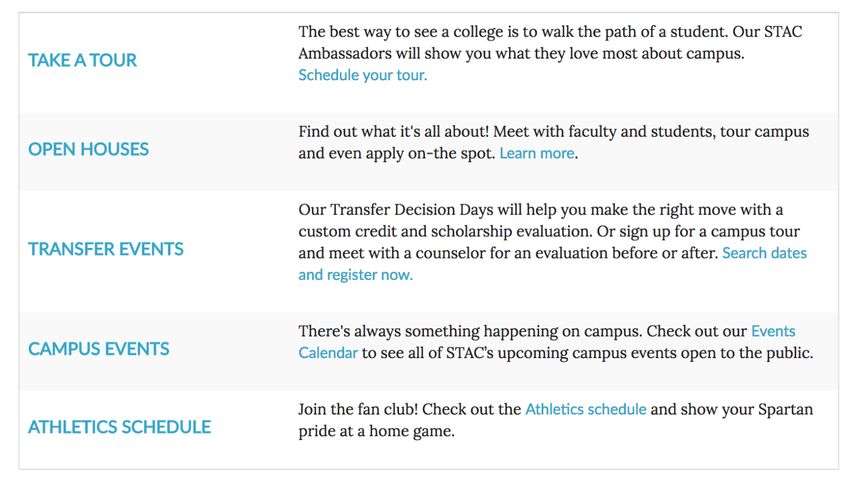Click the 'Schedule your tour.' link

363,75
